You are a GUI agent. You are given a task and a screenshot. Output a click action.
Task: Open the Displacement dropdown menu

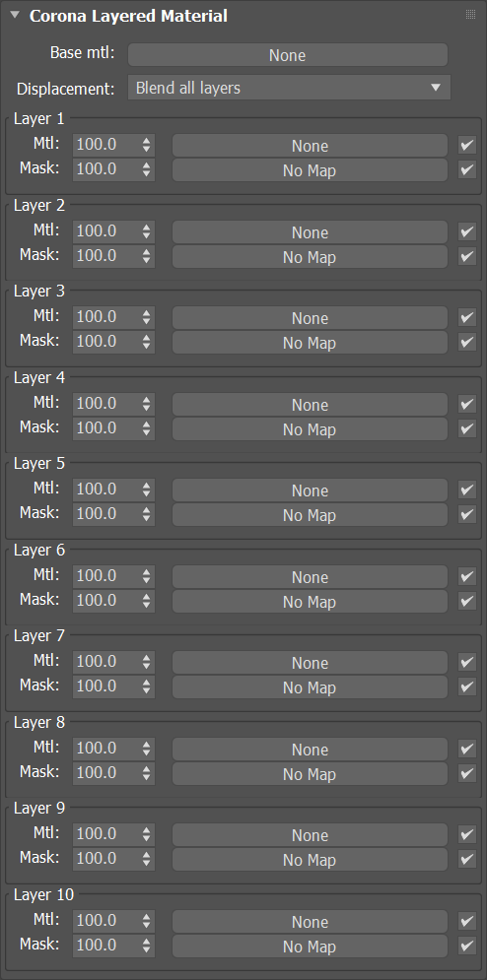289,88
